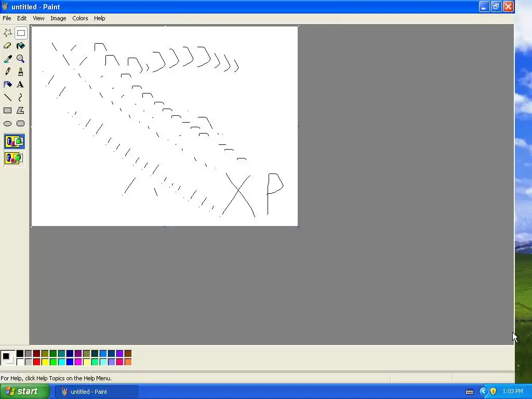
Task: Click the 'For Help, click Help Topics' status text
Action: coord(56,378)
